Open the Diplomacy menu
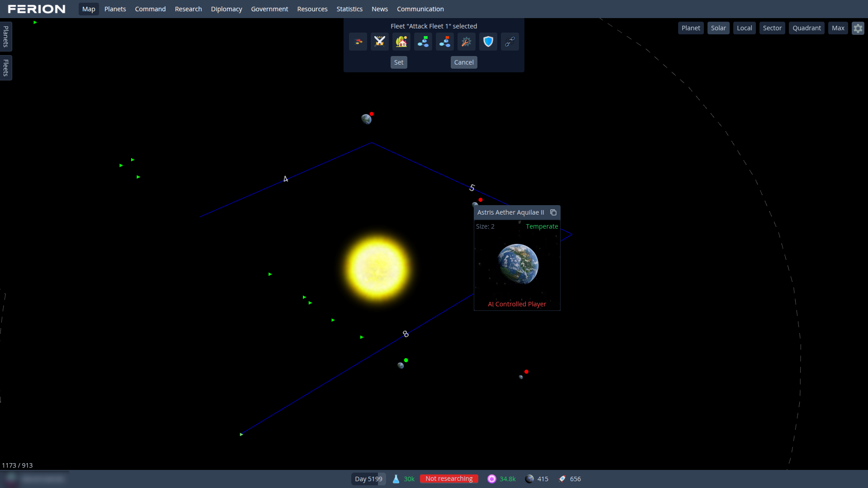868x488 pixels. pos(226,9)
